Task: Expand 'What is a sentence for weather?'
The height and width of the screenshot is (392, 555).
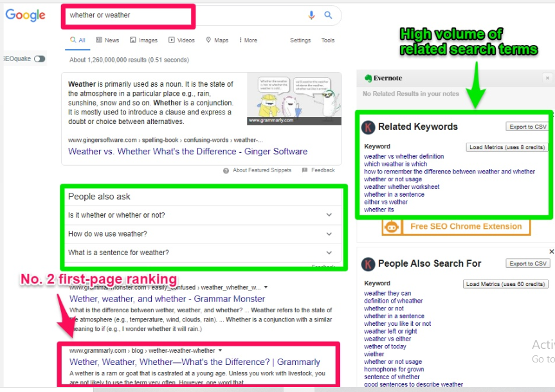Action: click(203, 253)
